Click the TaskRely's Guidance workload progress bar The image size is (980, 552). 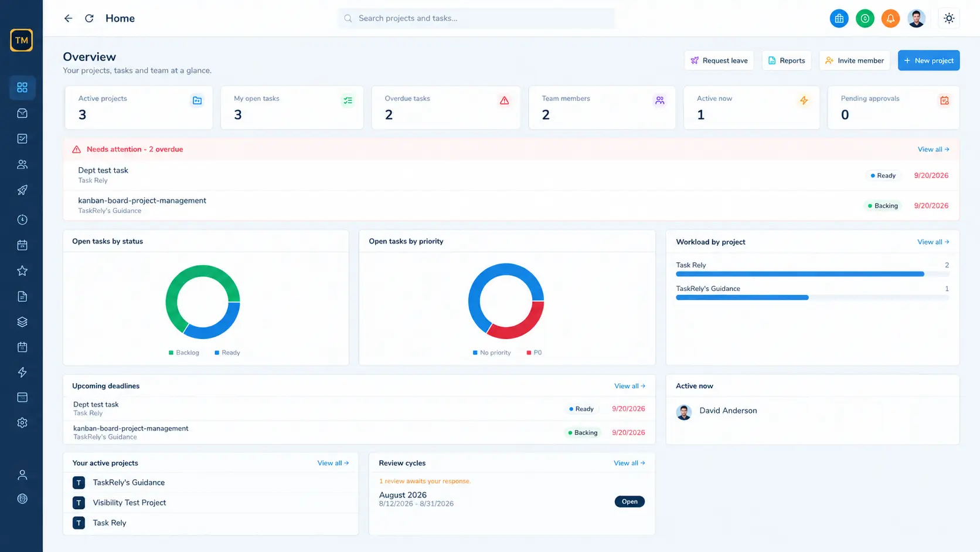(x=812, y=297)
